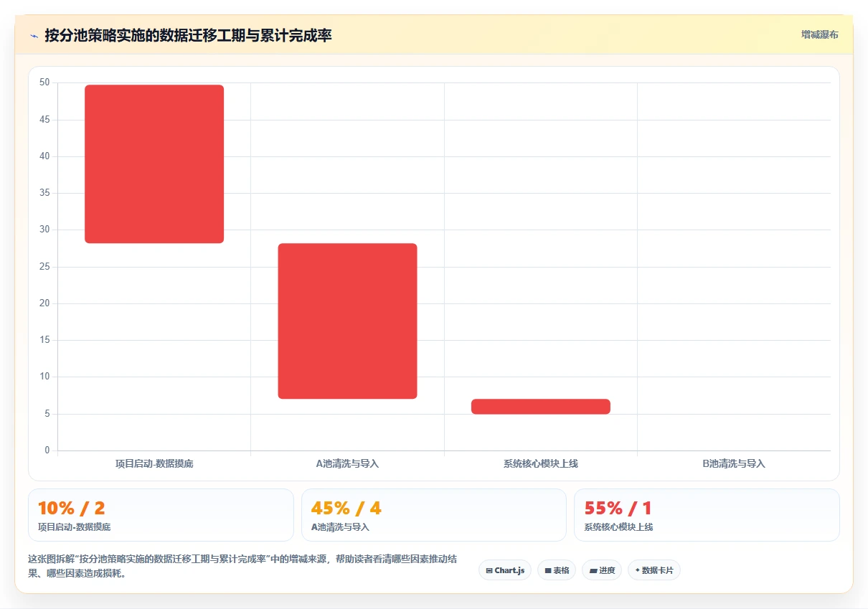This screenshot has height=609, width=868.
Task: Click the y-axis value 25
Action: click(x=44, y=267)
